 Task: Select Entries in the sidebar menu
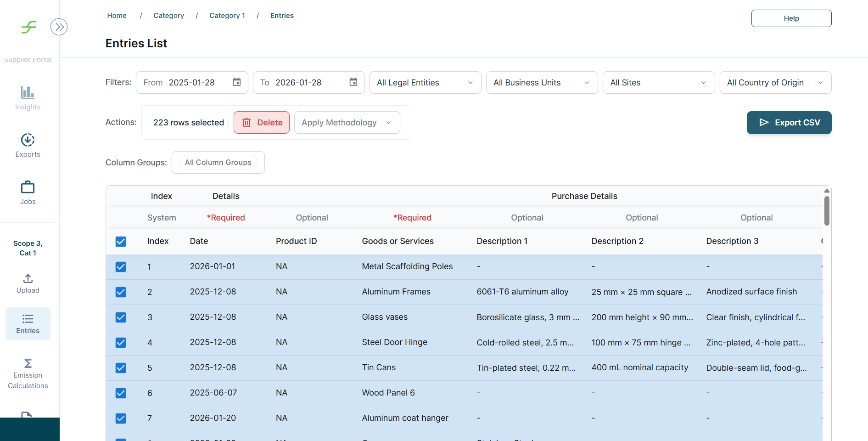pos(28,324)
